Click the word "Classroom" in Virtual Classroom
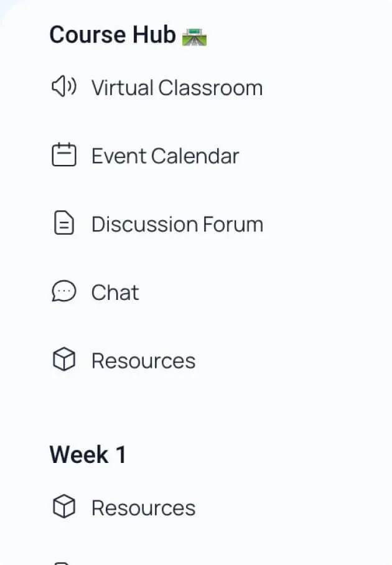This screenshot has width=392, height=565. click(210, 88)
